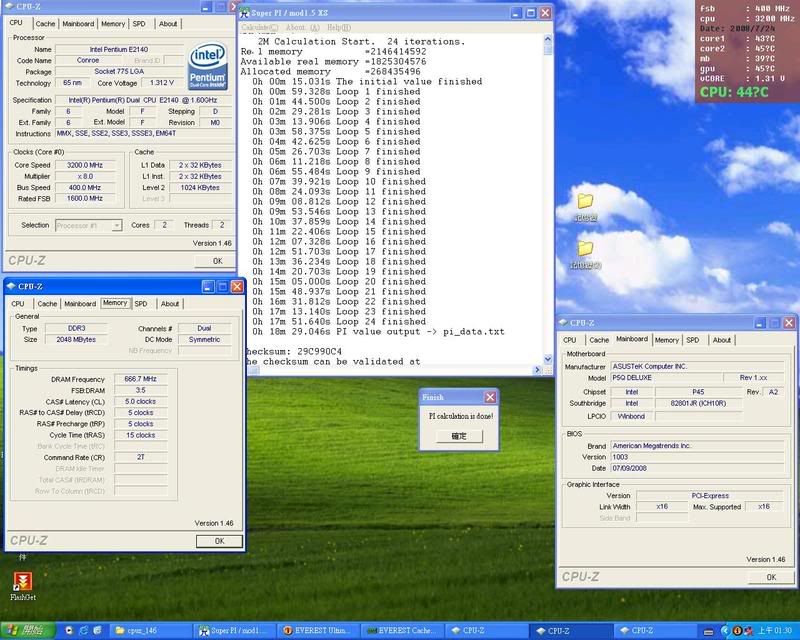Close the Finish dialog
The width and height of the screenshot is (800, 640).
490,397
